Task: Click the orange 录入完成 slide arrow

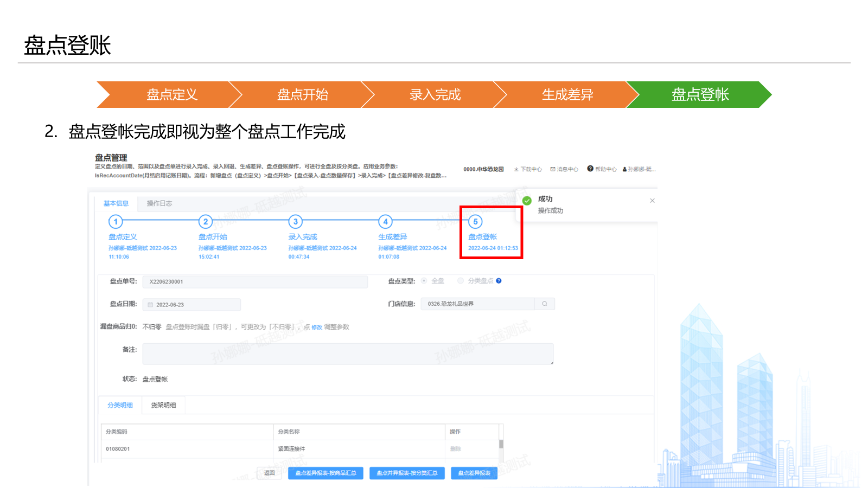Action: [434, 95]
